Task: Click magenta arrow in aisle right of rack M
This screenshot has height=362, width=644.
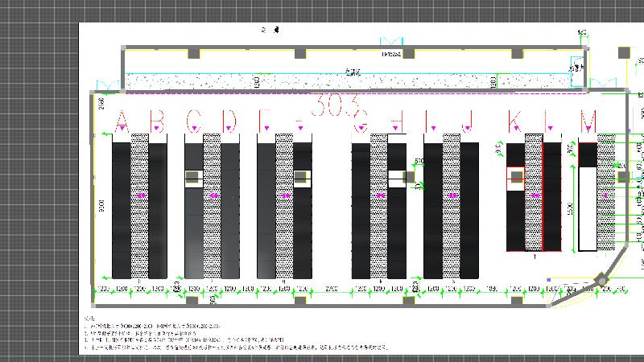Action: pyautogui.click(x=606, y=195)
